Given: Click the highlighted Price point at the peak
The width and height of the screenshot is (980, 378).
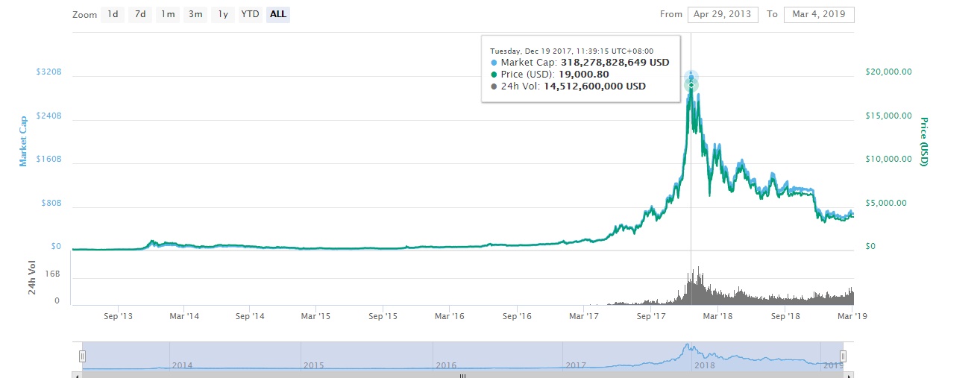Looking at the screenshot, I should click(x=691, y=86).
